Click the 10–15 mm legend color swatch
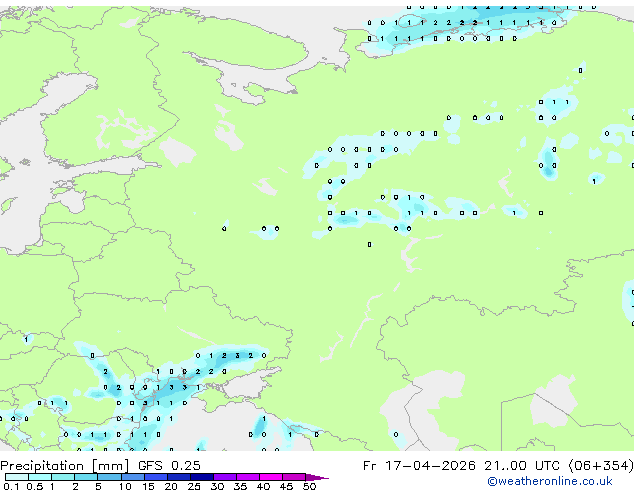Viewport: 634px width, 490px height. (133, 477)
